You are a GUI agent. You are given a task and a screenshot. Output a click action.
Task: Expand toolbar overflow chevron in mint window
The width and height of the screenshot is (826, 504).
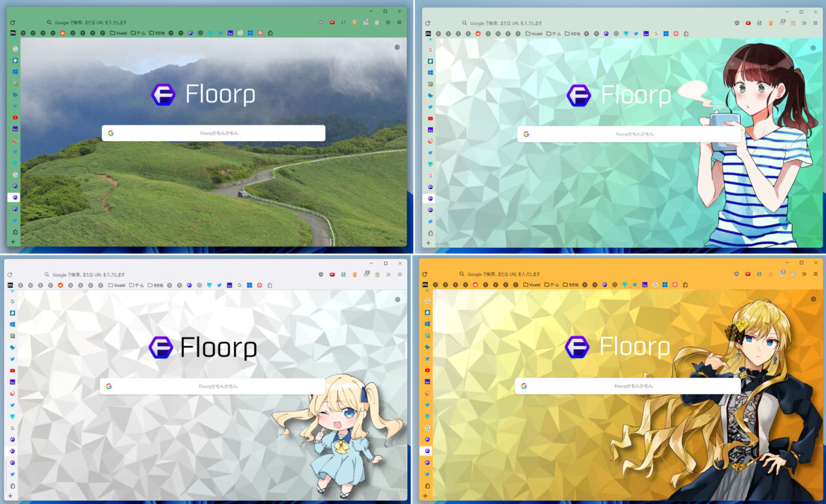tap(804, 23)
